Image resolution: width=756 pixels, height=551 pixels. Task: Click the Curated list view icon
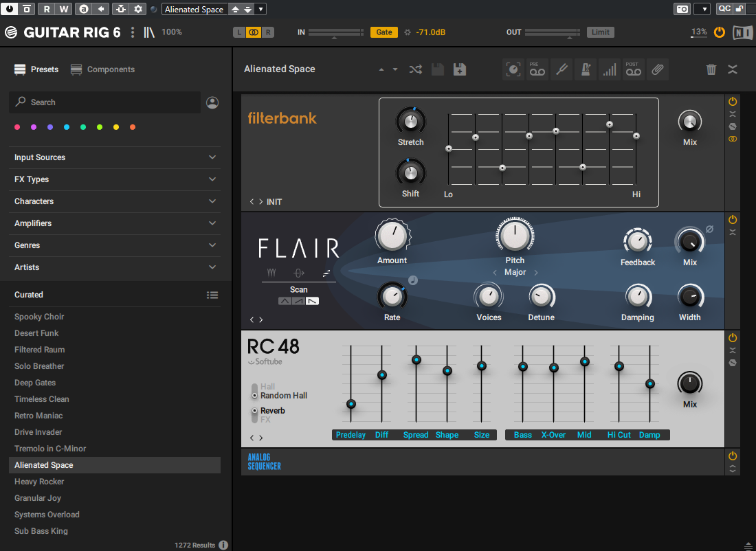click(212, 295)
